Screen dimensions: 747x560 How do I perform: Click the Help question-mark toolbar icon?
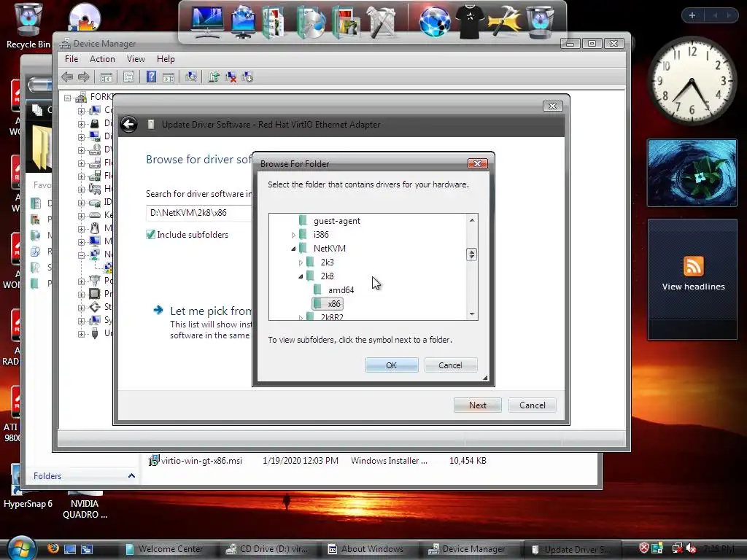pos(151,77)
